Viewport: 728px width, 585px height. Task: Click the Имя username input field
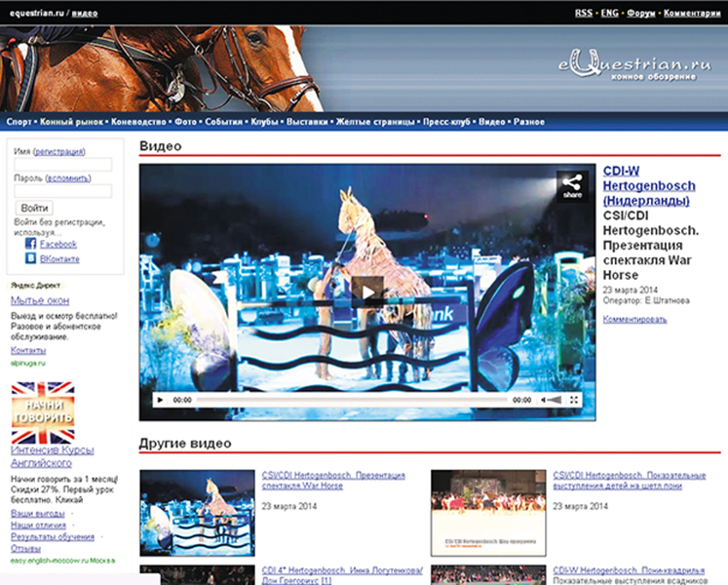[x=63, y=165]
